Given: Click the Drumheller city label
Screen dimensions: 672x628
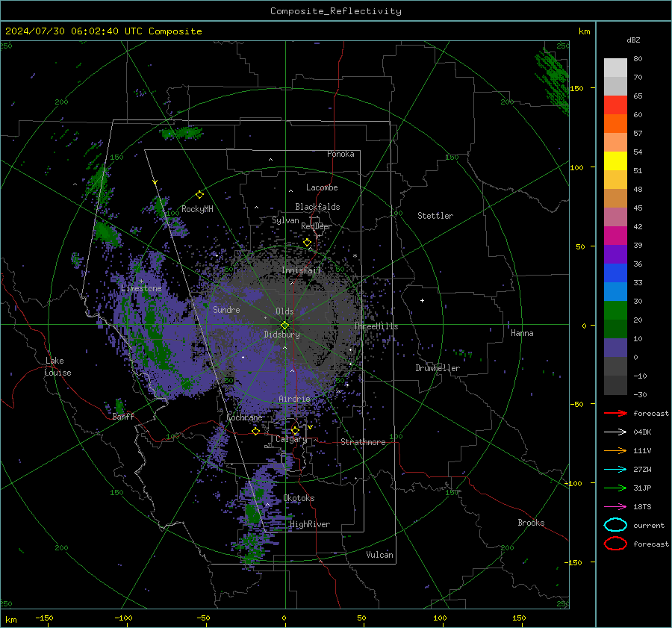Looking at the screenshot, I should point(438,368).
